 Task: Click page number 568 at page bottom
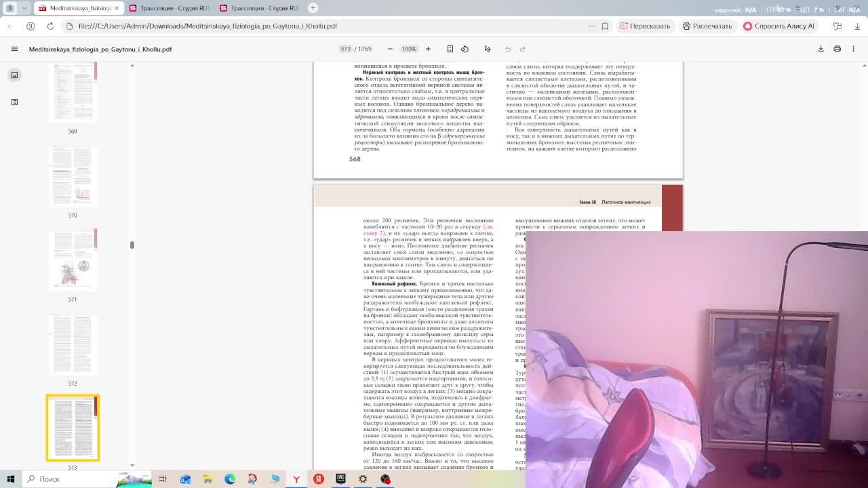click(355, 159)
